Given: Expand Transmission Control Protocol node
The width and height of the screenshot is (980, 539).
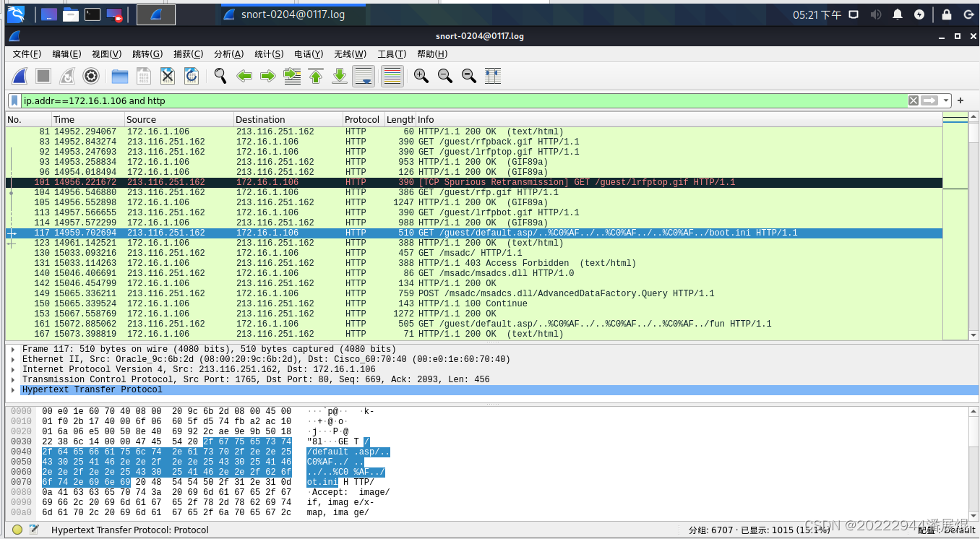Looking at the screenshot, I should click(x=14, y=379).
